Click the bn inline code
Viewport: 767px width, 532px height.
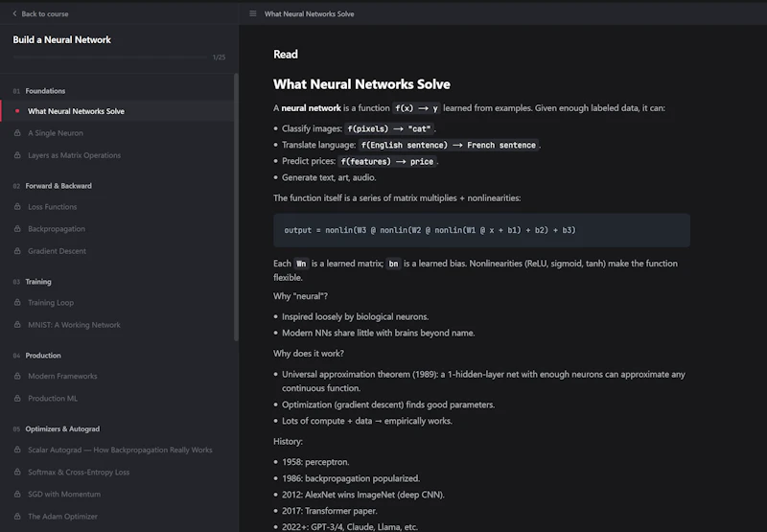(x=393, y=264)
